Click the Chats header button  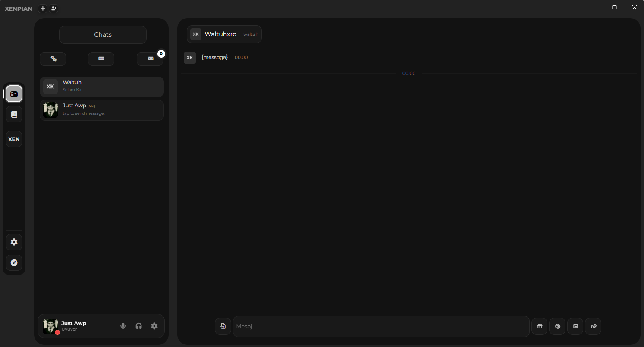coord(103,34)
